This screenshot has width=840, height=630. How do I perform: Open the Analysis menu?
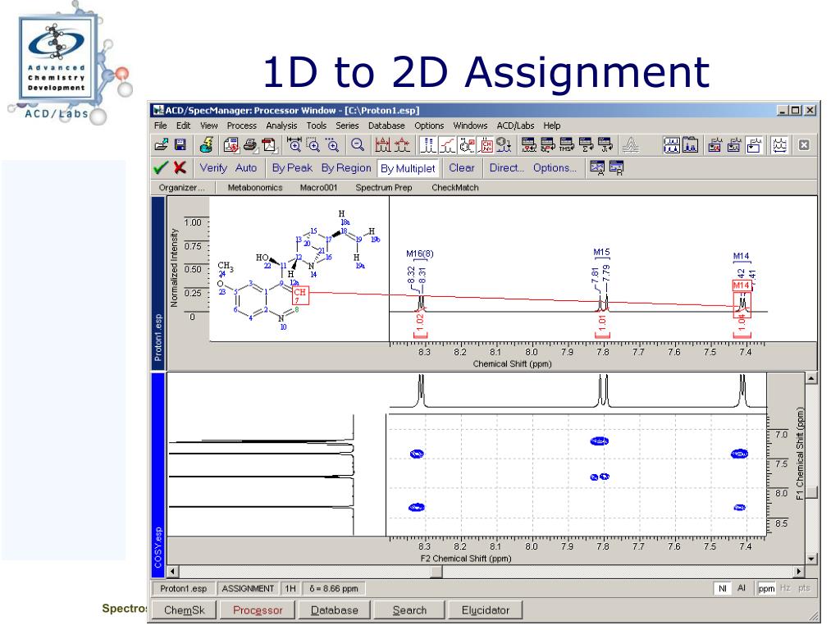coord(281,126)
